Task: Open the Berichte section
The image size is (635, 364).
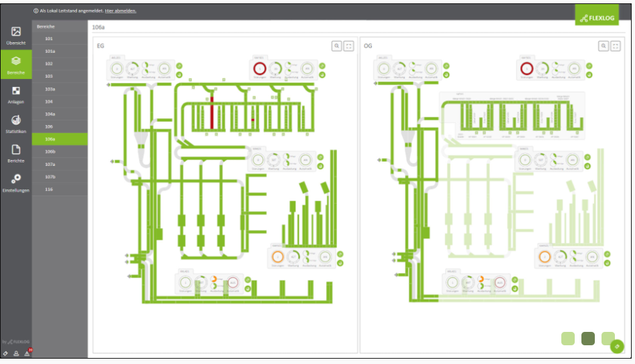Action: [16, 153]
